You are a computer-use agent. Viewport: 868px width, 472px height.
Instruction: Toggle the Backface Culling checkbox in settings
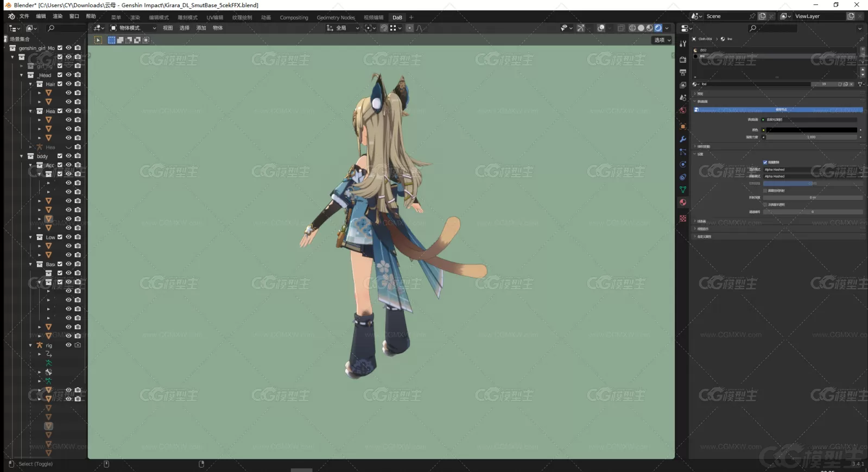pyautogui.click(x=765, y=162)
